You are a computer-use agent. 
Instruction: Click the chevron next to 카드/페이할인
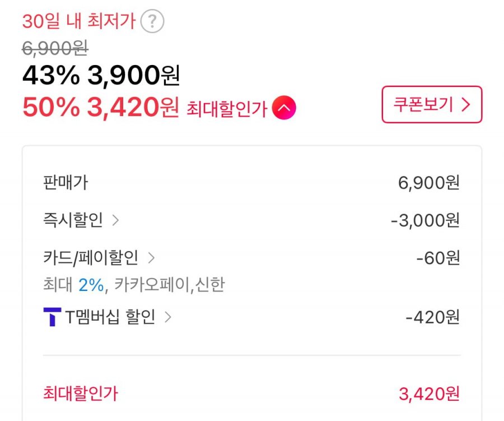[x=151, y=258]
